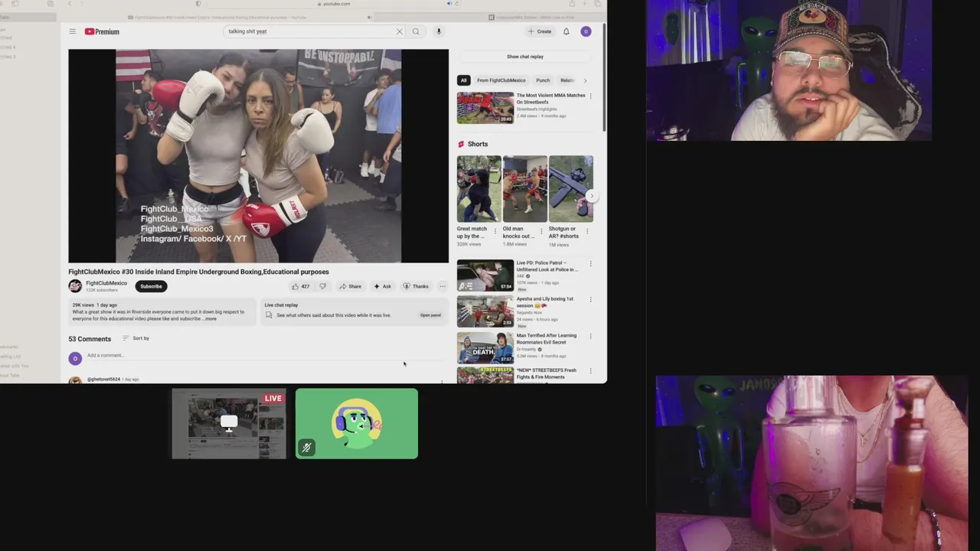This screenshot has width=980, height=551.
Task: Like the video with thumbs up
Action: [x=300, y=286]
